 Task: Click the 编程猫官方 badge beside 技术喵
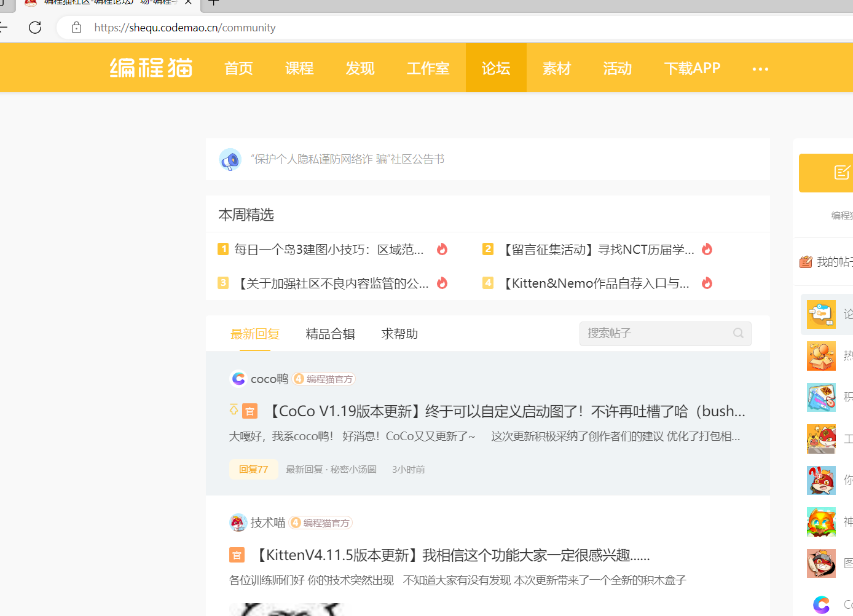(x=321, y=523)
